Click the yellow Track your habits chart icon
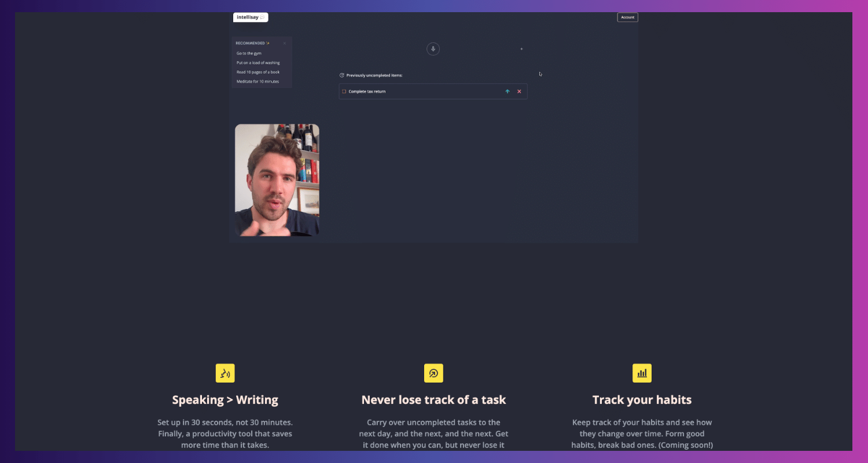Screen dimensions: 868x463 tap(642, 373)
